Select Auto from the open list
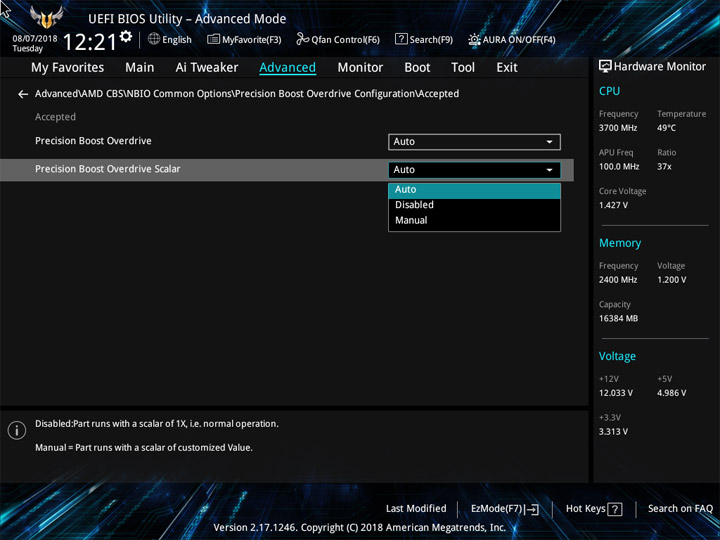This screenshot has width=720, height=540. pyautogui.click(x=474, y=190)
